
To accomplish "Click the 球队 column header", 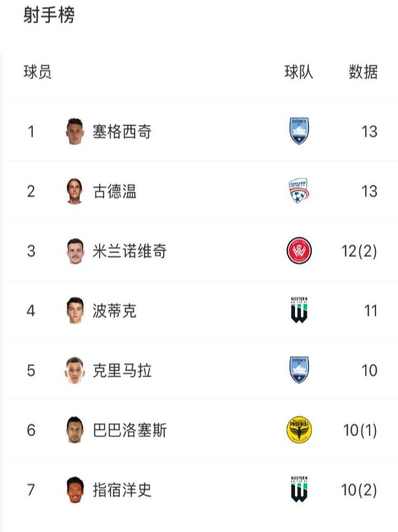I will tap(299, 72).
